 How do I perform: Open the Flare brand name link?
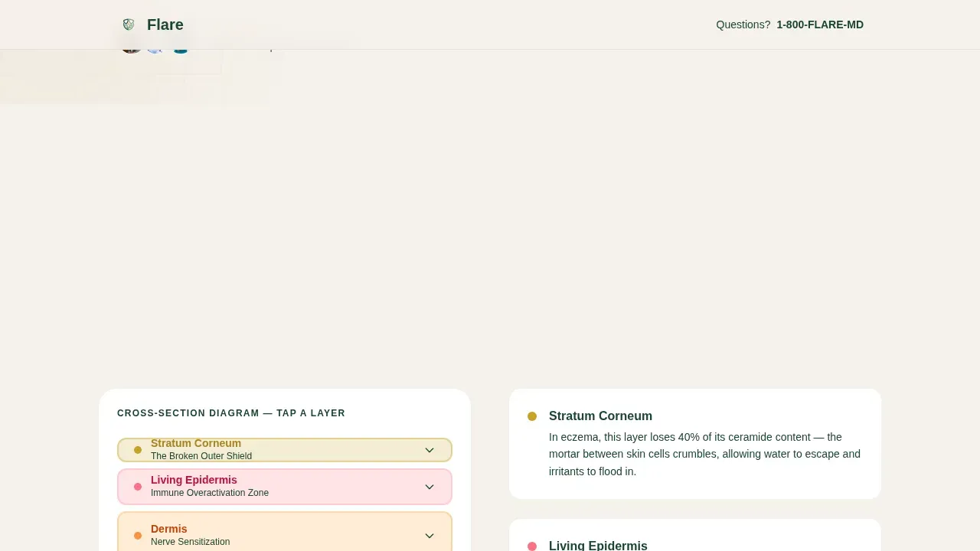[x=165, y=24]
